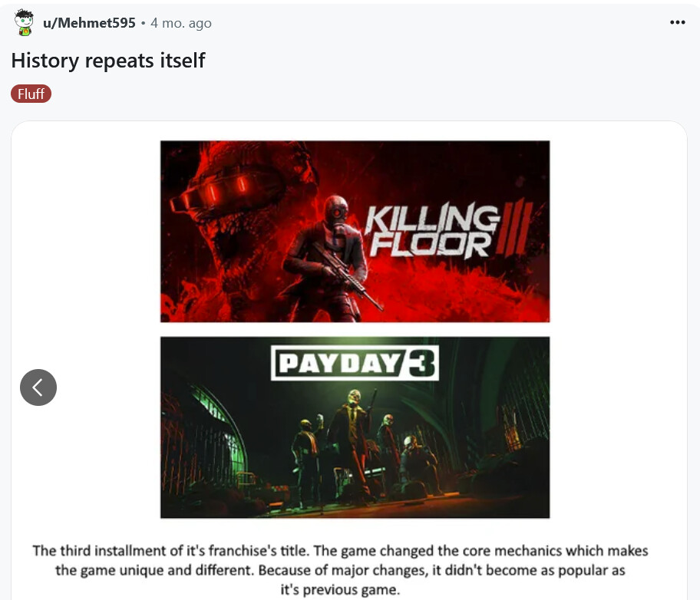Open the post's three-dot options menu
The height and width of the screenshot is (600, 700).
677,22
